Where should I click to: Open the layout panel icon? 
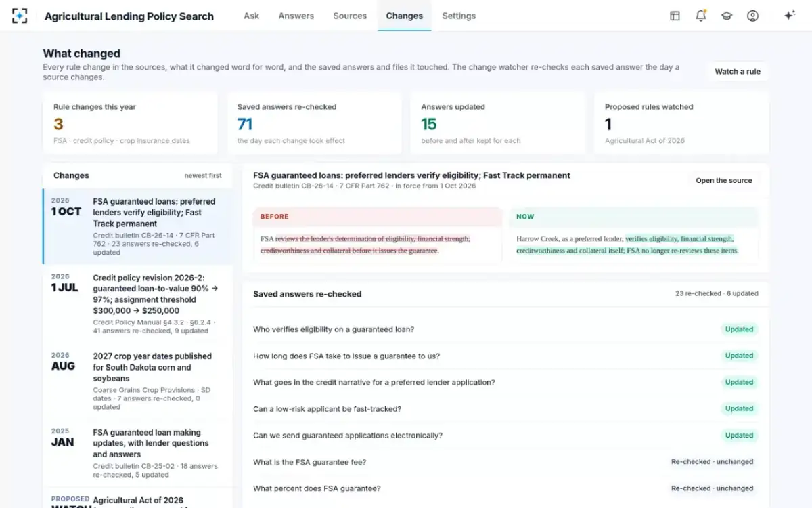point(675,16)
